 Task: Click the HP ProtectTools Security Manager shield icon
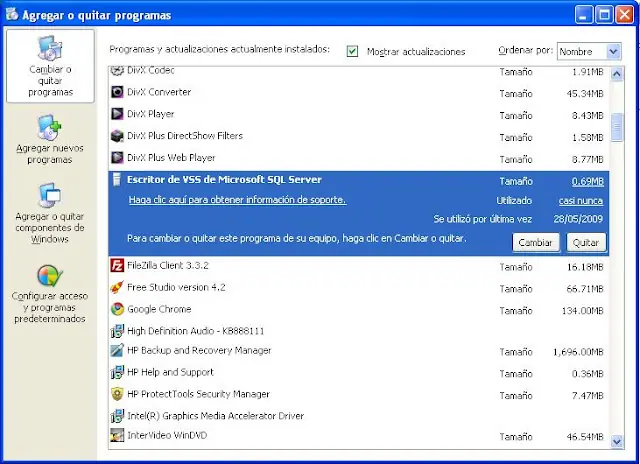[x=117, y=394]
